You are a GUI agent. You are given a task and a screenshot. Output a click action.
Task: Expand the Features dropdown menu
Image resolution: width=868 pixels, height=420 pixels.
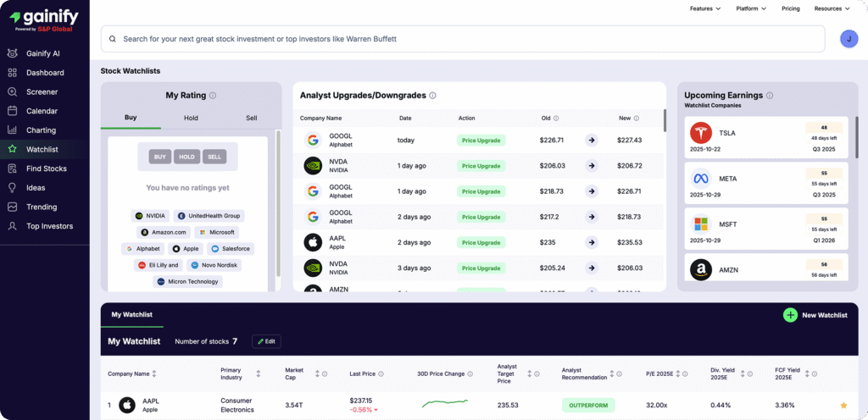coord(705,8)
